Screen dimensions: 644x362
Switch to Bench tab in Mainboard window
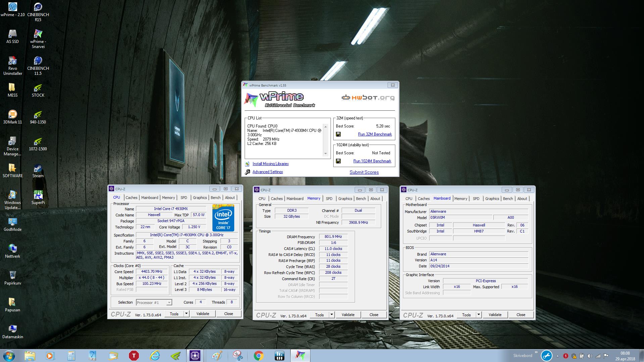pos(508,199)
